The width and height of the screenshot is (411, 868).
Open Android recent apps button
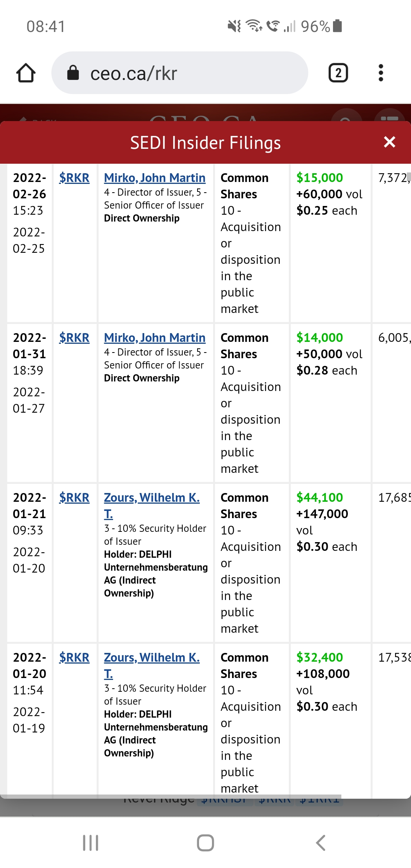(91, 843)
